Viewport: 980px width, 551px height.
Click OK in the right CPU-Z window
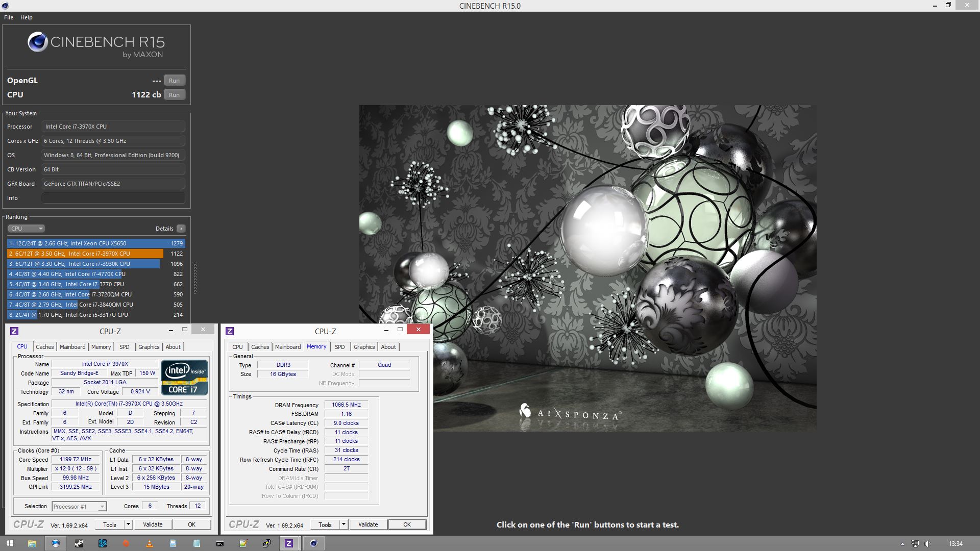(407, 524)
